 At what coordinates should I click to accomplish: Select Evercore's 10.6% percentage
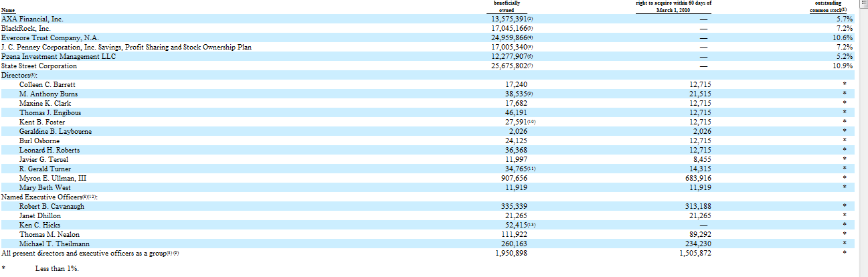(x=842, y=38)
